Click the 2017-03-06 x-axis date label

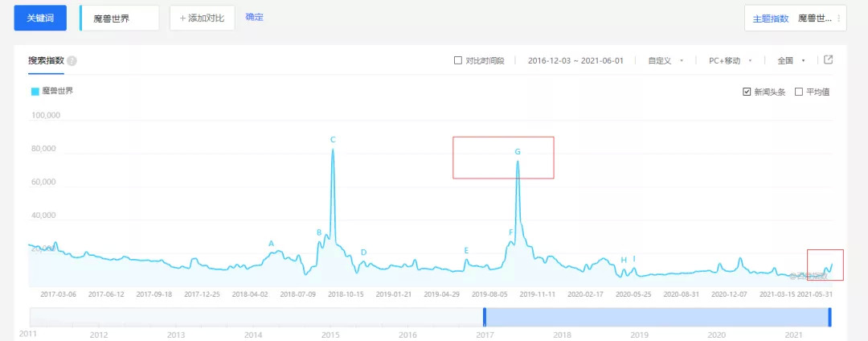tap(58, 294)
